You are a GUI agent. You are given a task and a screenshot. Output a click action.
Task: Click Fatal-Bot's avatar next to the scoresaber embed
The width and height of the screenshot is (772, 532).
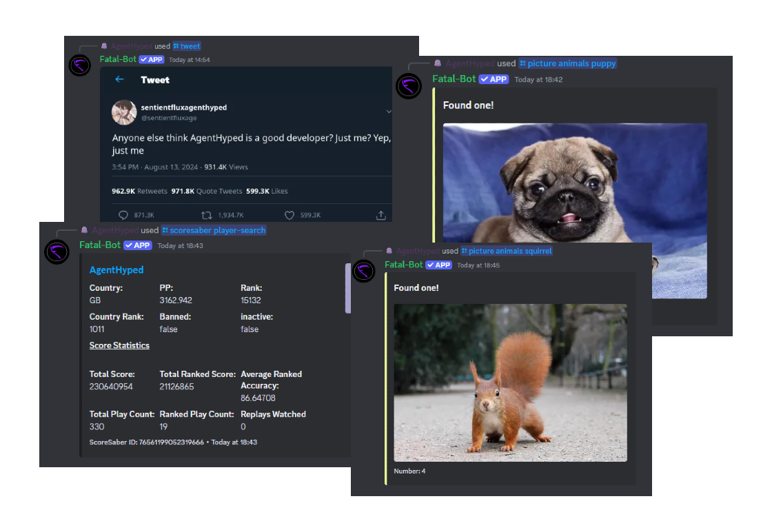pyautogui.click(x=57, y=252)
